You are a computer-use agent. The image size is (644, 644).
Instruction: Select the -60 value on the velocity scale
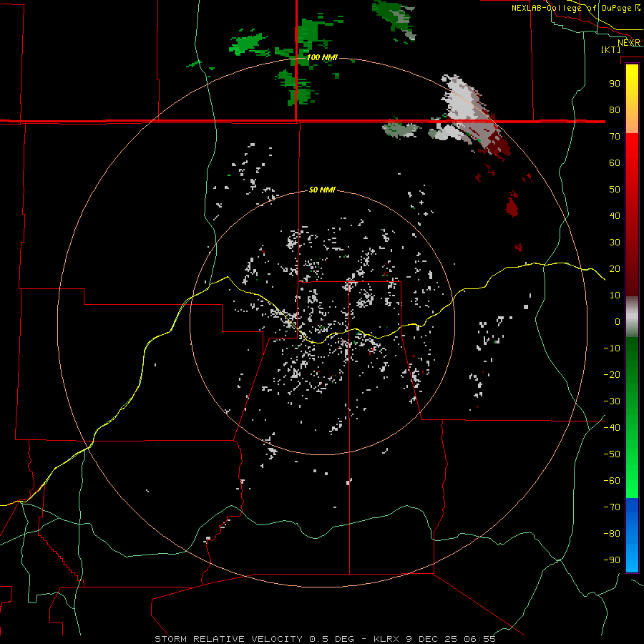pyautogui.click(x=612, y=481)
